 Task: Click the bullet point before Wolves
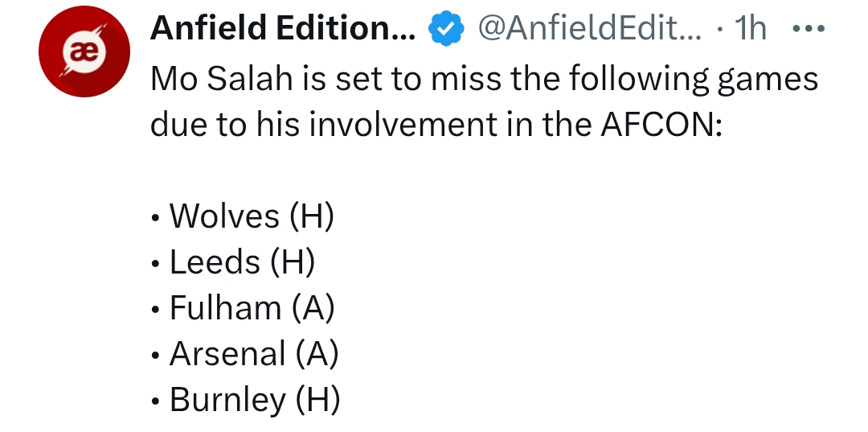click(156, 218)
